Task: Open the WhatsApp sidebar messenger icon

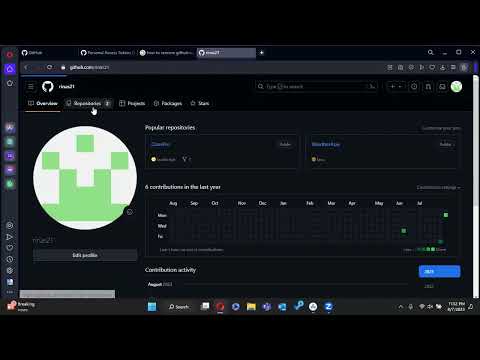Action: [10, 184]
